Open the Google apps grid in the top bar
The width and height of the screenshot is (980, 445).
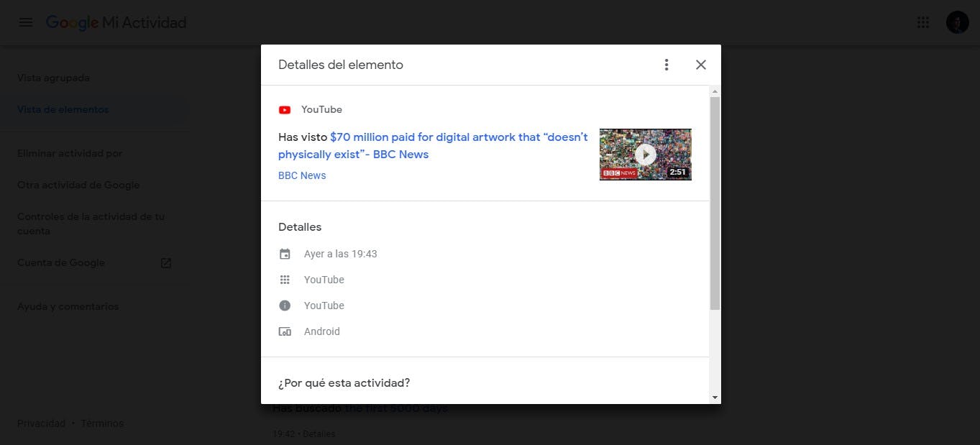pyautogui.click(x=922, y=22)
